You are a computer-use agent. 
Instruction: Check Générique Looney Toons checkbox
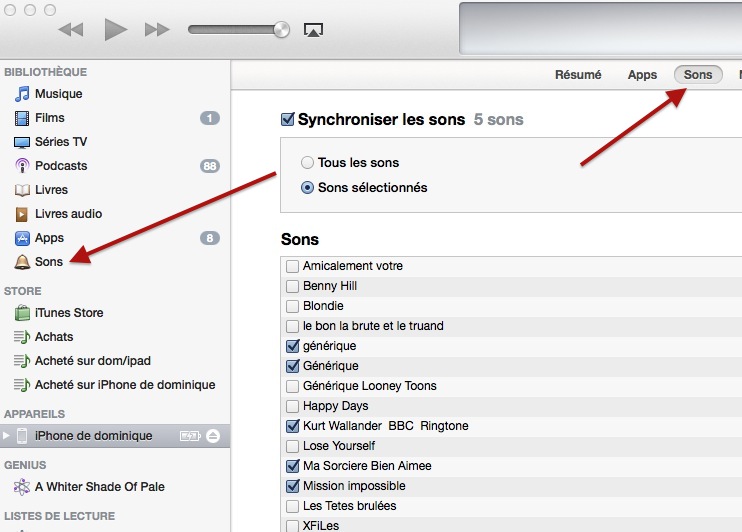tap(292, 386)
